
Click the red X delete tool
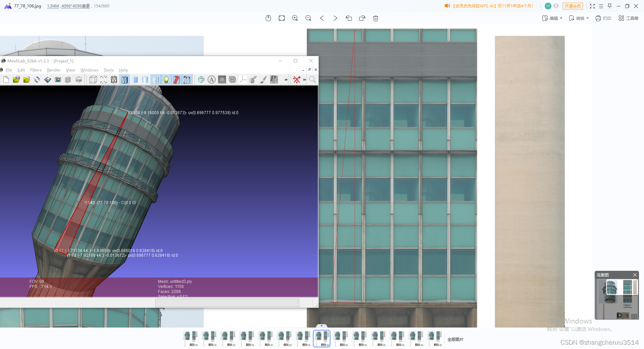click(x=297, y=80)
